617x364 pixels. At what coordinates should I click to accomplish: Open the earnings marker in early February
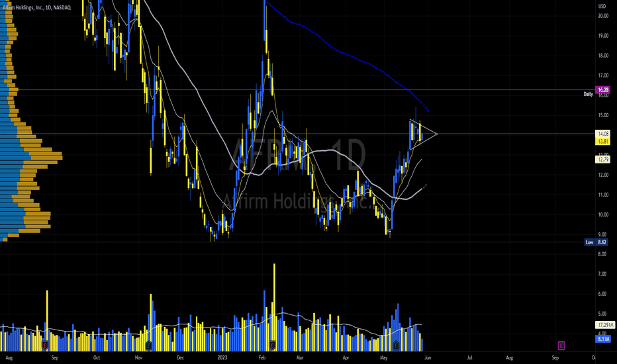(x=272, y=346)
